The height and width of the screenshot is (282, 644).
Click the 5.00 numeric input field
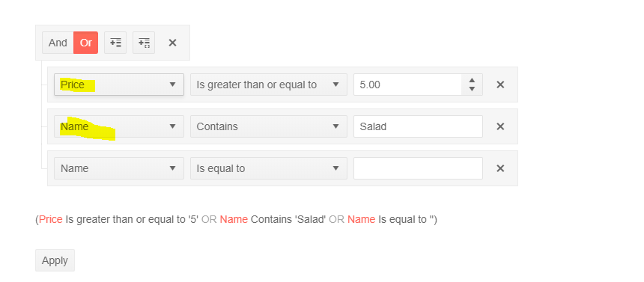point(407,85)
